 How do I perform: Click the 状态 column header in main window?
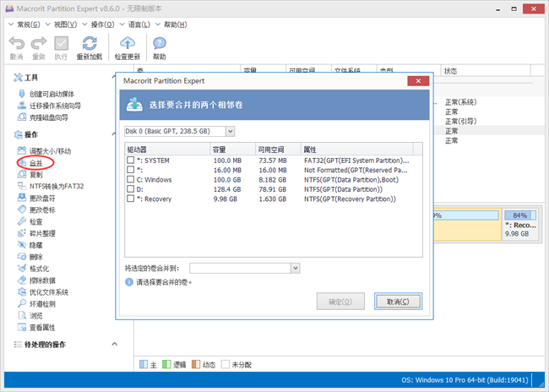coord(486,71)
